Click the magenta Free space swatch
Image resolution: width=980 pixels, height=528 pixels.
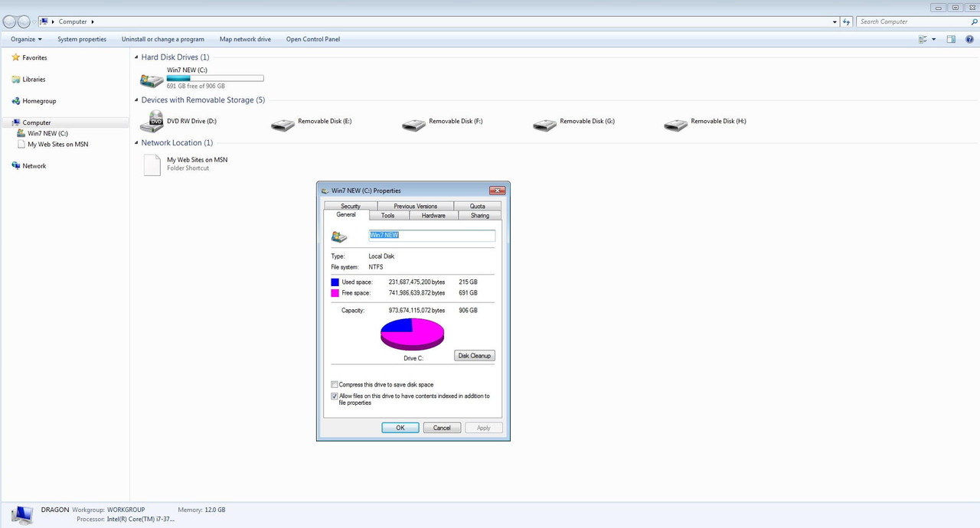[335, 293]
